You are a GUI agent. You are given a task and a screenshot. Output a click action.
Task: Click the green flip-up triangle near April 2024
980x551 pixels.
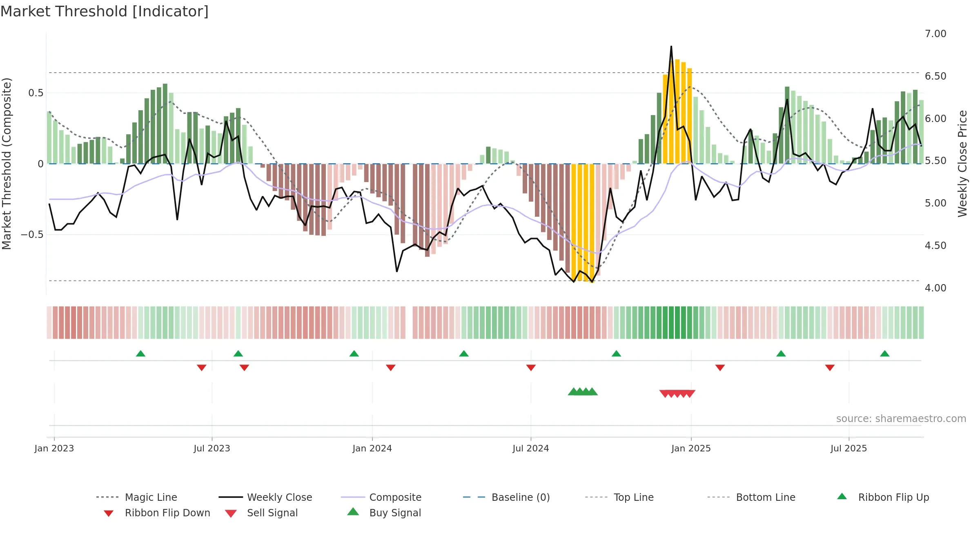(464, 353)
